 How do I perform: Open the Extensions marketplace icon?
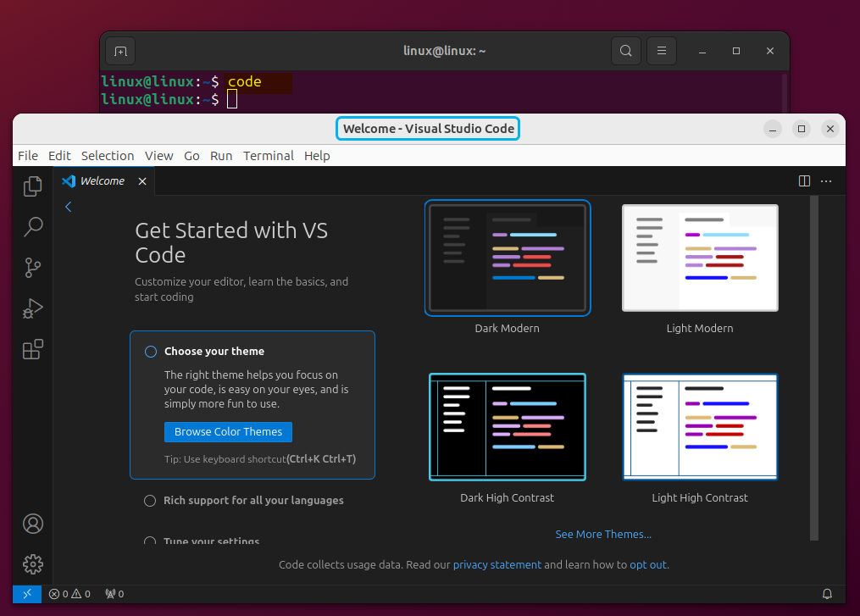tap(32, 349)
